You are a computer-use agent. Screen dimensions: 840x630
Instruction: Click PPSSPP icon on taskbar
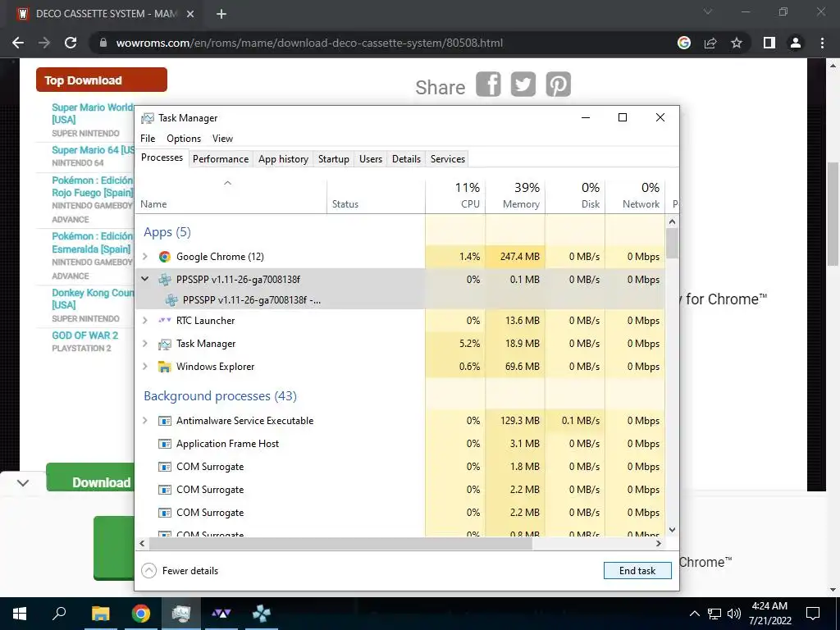pyautogui.click(x=262, y=614)
